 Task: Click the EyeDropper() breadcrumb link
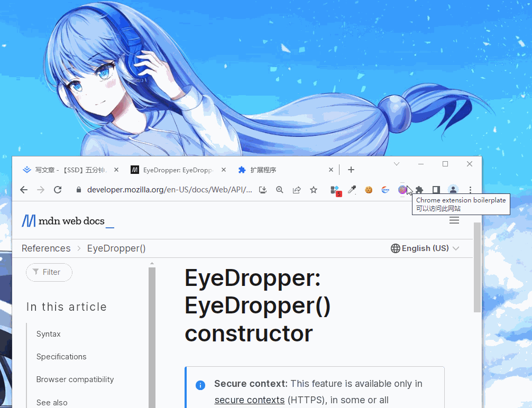click(116, 248)
